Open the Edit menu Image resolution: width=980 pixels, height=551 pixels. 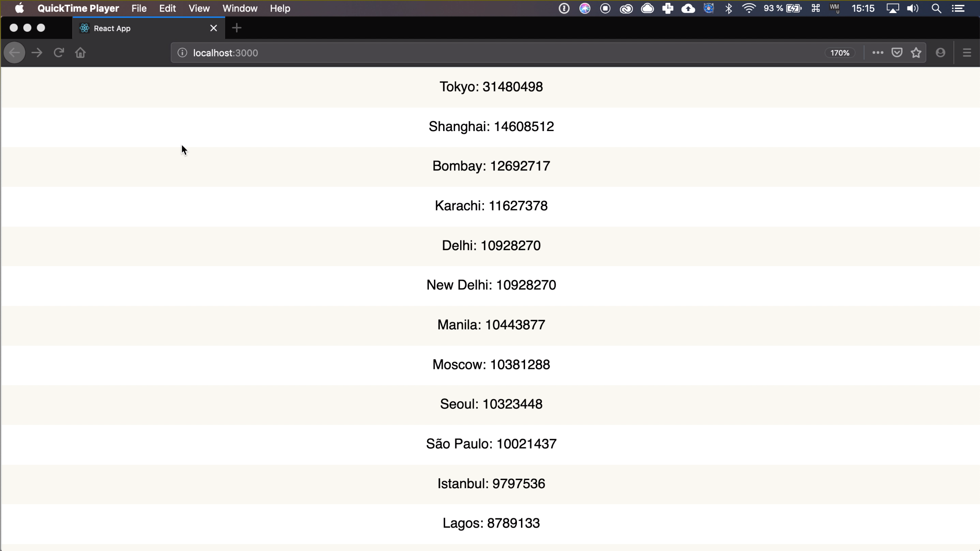[x=167, y=8]
